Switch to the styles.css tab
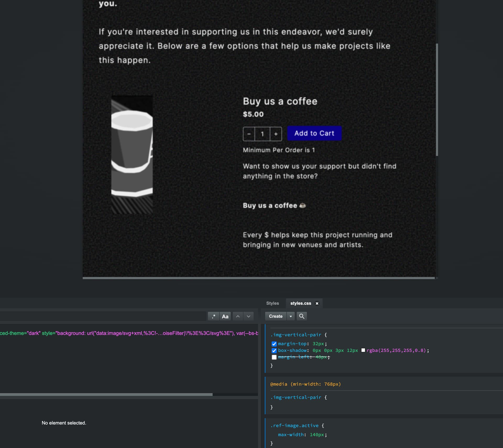 pos(300,303)
